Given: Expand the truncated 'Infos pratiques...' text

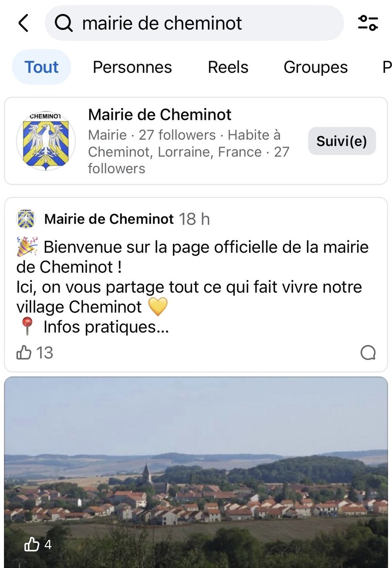Looking at the screenshot, I should (x=106, y=327).
